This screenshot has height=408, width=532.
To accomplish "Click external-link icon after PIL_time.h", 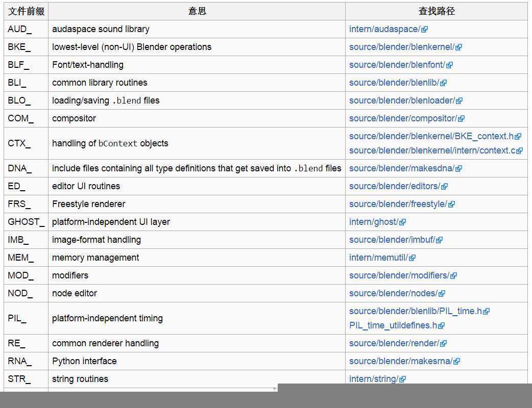I will point(487,312).
